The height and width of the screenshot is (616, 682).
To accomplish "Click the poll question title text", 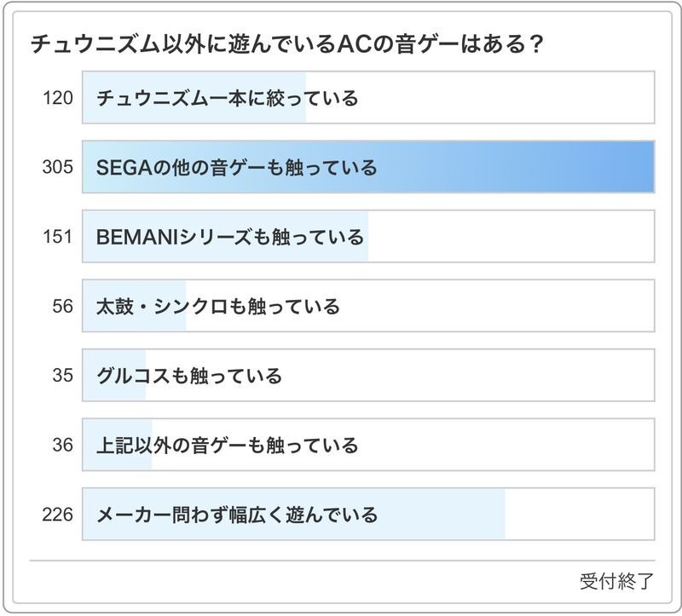I will [x=287, y=44].
